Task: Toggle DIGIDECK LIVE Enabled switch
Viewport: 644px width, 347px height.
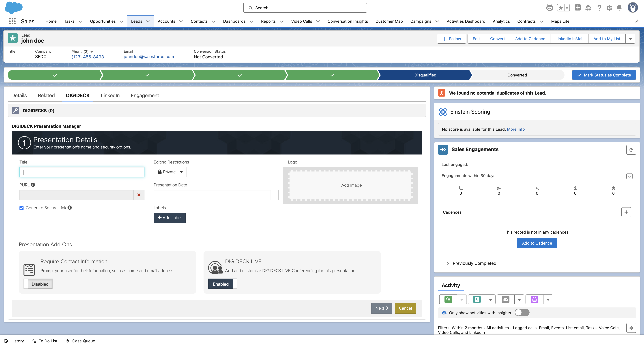Action: pyautogui.click(x=223, y=284)
